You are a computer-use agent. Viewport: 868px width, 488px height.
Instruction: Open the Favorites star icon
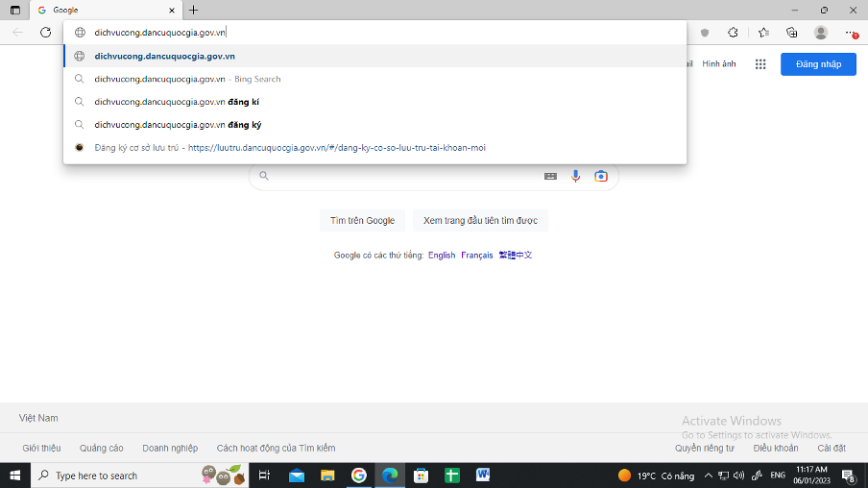tap(764, 32)
